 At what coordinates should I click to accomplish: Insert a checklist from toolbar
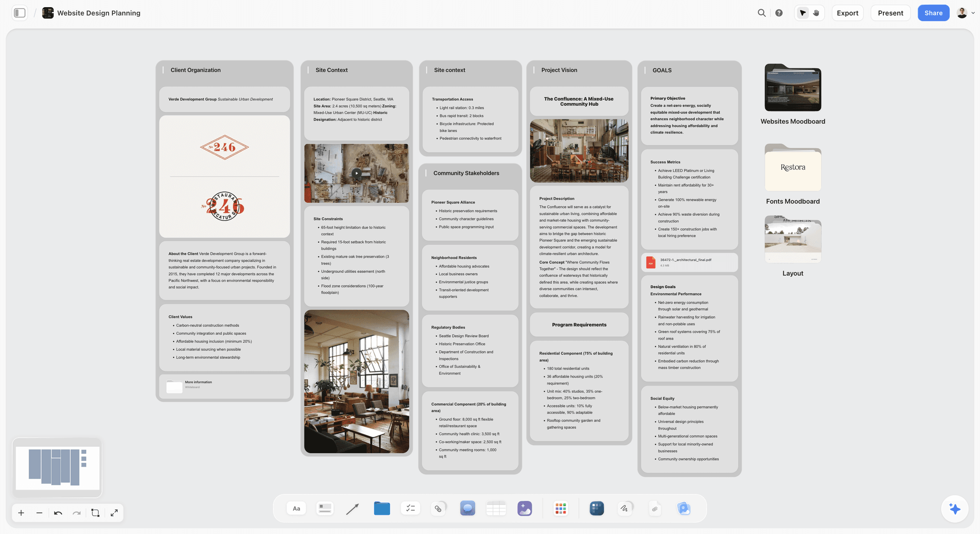pyautogui.click(x=411, y=508)
